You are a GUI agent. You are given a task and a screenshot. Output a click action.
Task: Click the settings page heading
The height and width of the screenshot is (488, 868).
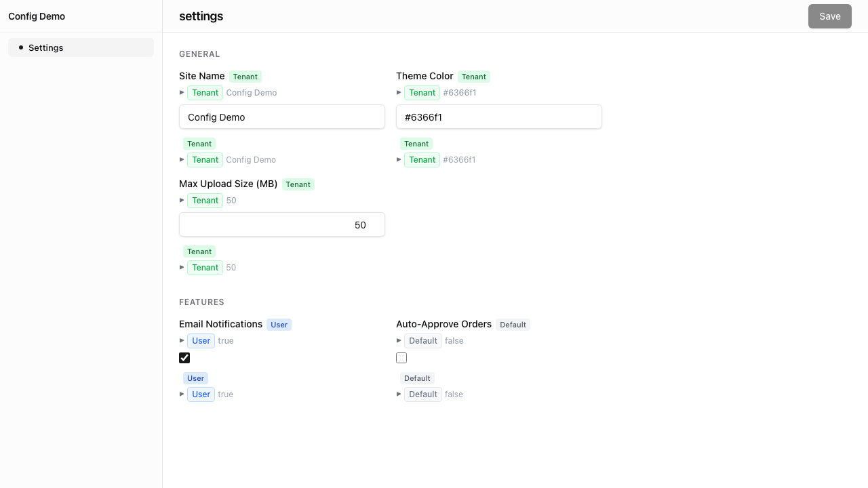coord(201,16)
